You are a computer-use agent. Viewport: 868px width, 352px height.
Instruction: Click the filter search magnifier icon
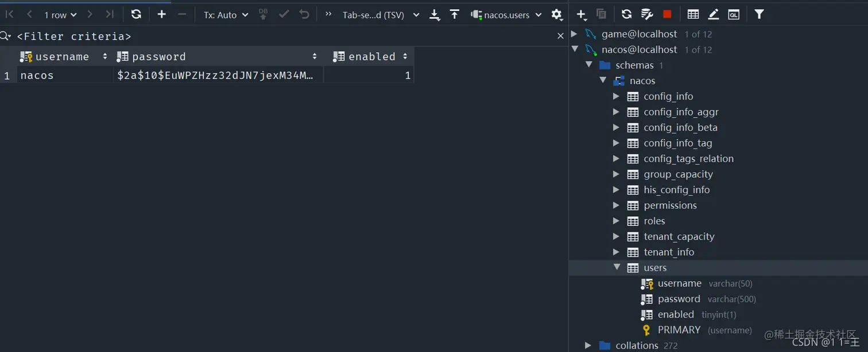[6, 36]
